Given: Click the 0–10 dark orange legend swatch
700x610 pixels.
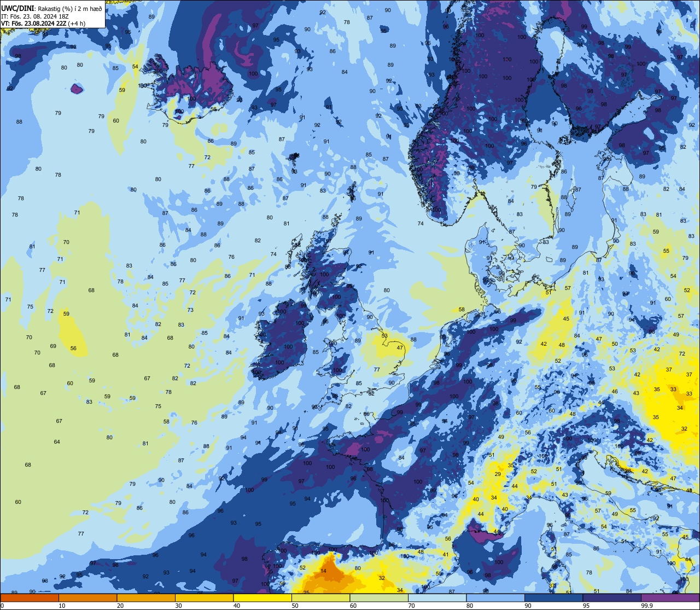Looking at the screenshot, I should (30, 598).
